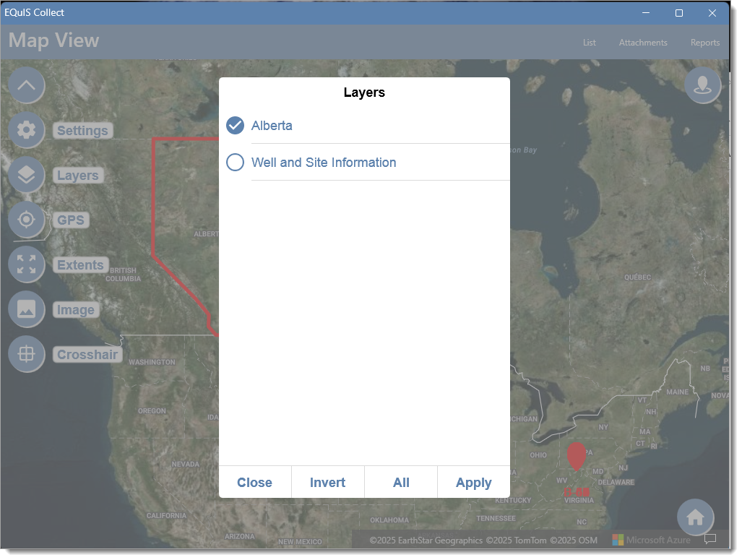Invert the layer selection
Image resolution: width=742 pixels, height=560 pixels.
(327, 483)
